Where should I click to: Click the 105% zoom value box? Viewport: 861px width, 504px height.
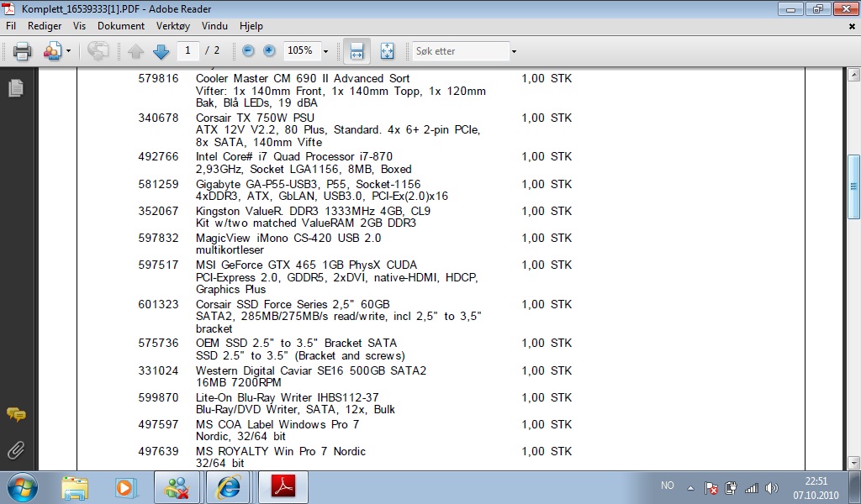[x=301, y=50]
